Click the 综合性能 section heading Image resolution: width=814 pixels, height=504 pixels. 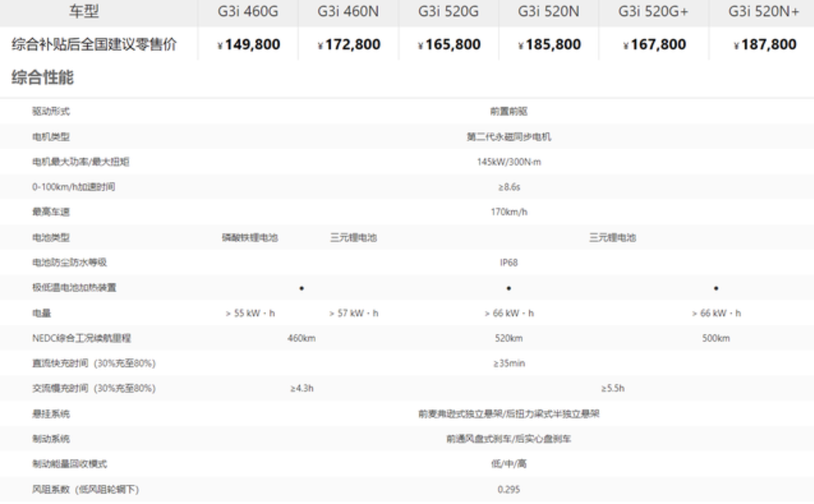tap(43, 78)
